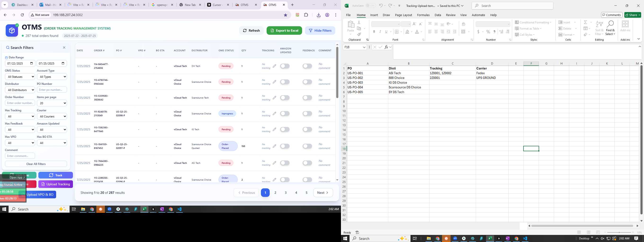Click the Percent Style icon in Number group
This screenshot has width=644, height=242.
[x=488, y=32]
